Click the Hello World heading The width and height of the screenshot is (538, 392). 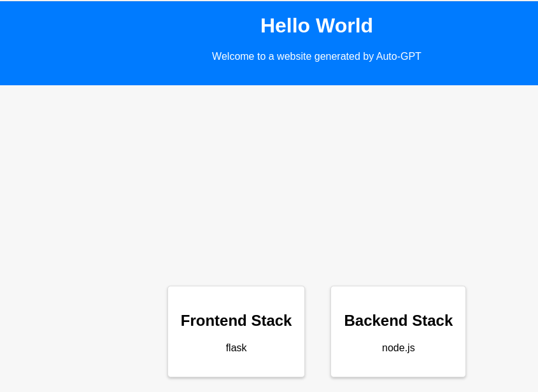(316, 25)
